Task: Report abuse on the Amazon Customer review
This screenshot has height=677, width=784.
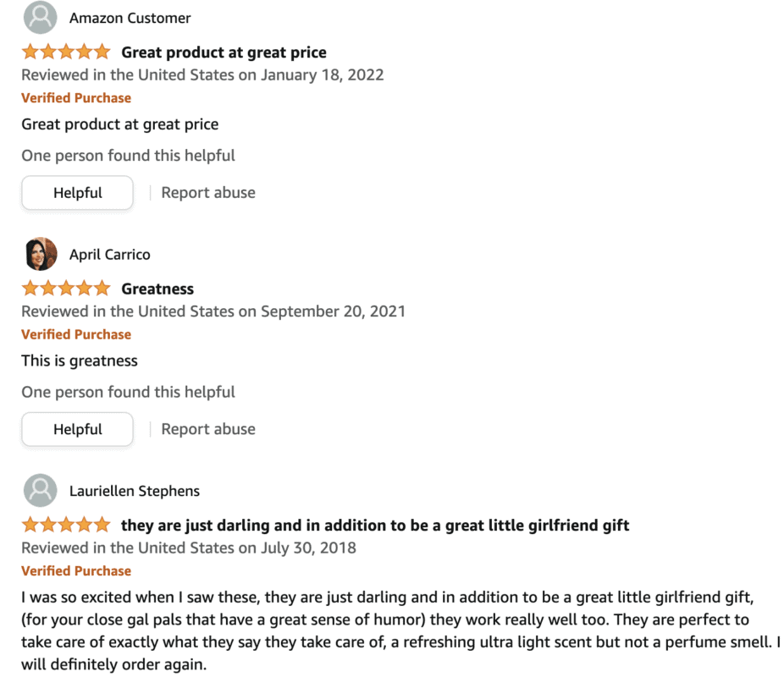Action: click(x=208, y=193)
